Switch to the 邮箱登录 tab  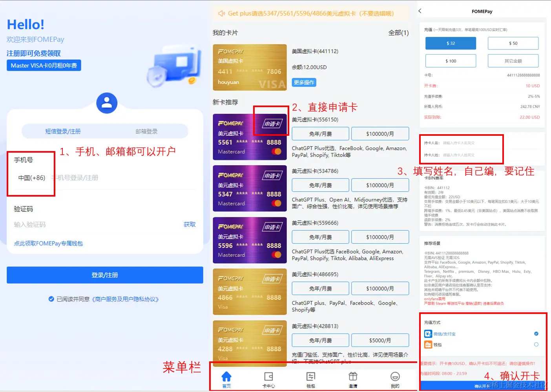click(146, 131)
